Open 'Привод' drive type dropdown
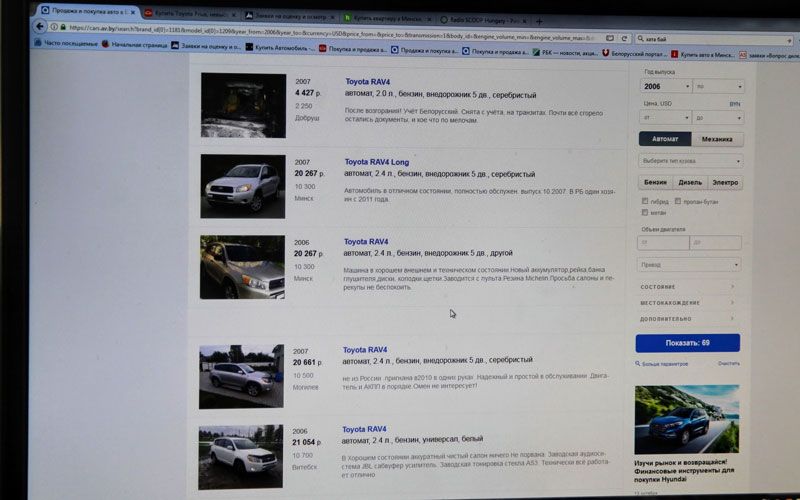This screenshot has height=500, width=800. pyautogui.click(x=689, y=265)
